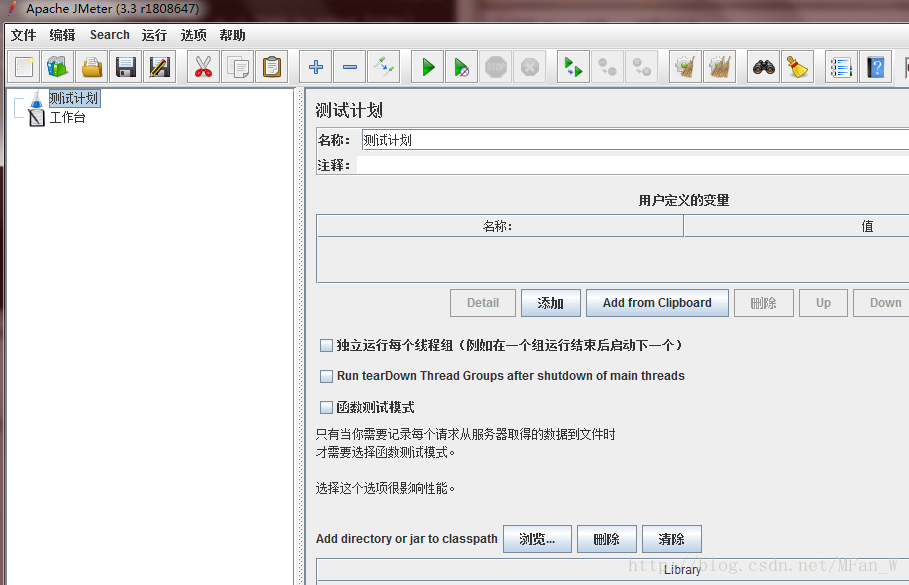Open the 帮助 menu
The width and height of the screenshot is (909, 585).
pos(232,35)
